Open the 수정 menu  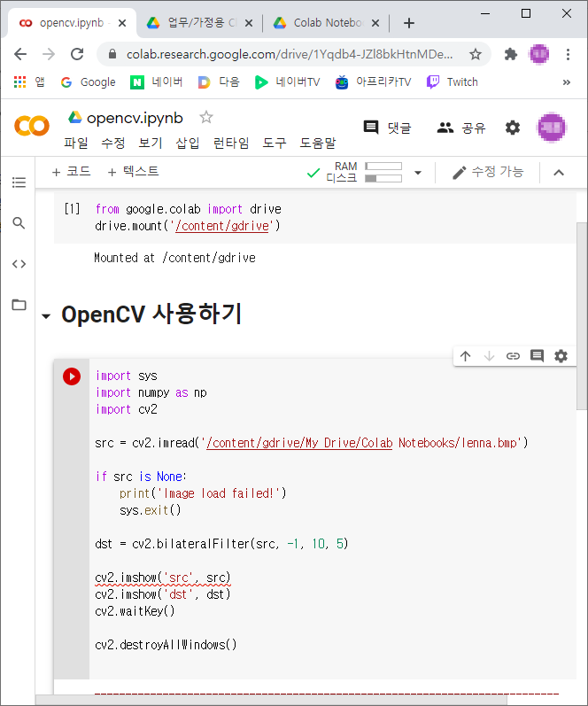click(113, 144)
